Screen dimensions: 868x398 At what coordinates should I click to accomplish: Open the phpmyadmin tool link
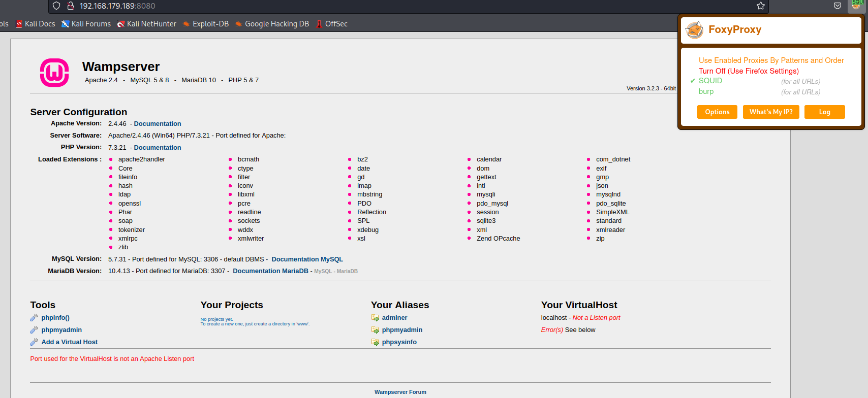point(61,330)
